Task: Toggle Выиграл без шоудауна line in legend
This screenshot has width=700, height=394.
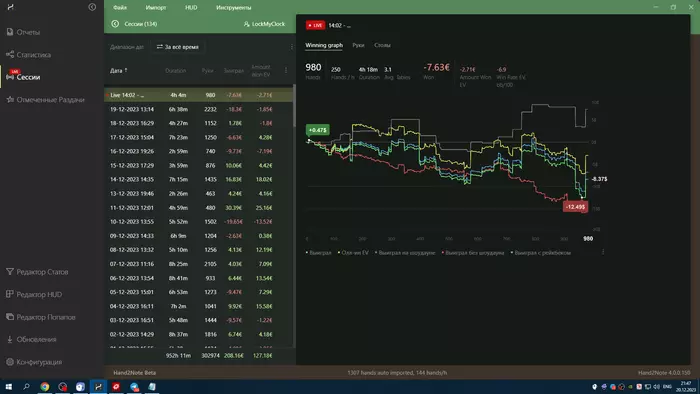Action: pyautogui.click(x=473, y=253)
